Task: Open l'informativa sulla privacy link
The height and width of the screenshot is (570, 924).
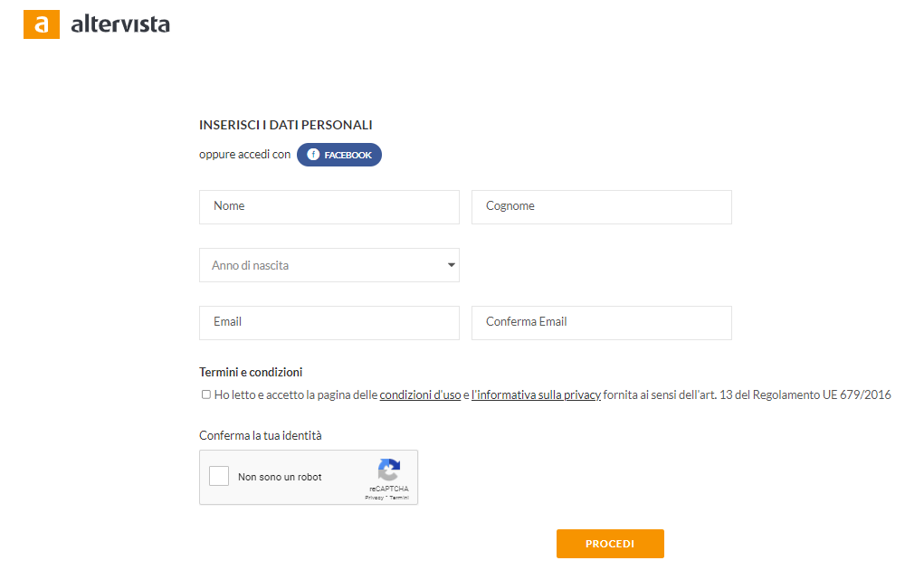Action: (x=536, y=395)
